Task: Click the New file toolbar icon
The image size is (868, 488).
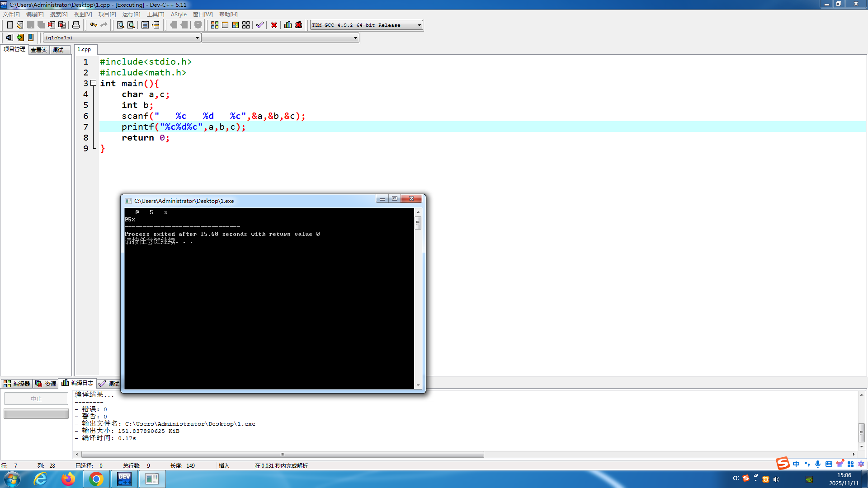Action: pyautogui.click(x=9, y=25)
